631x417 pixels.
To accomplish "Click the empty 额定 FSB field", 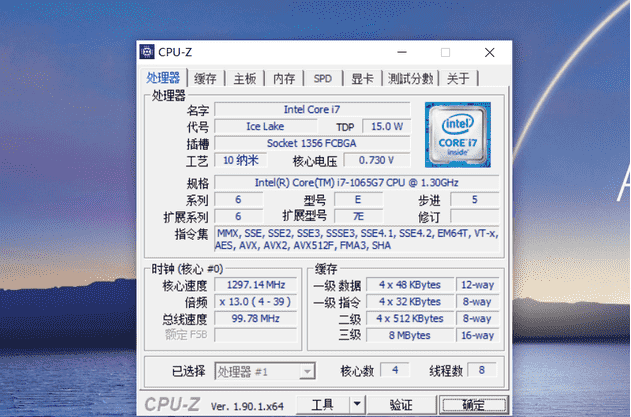I will click(x=256, y=335).
